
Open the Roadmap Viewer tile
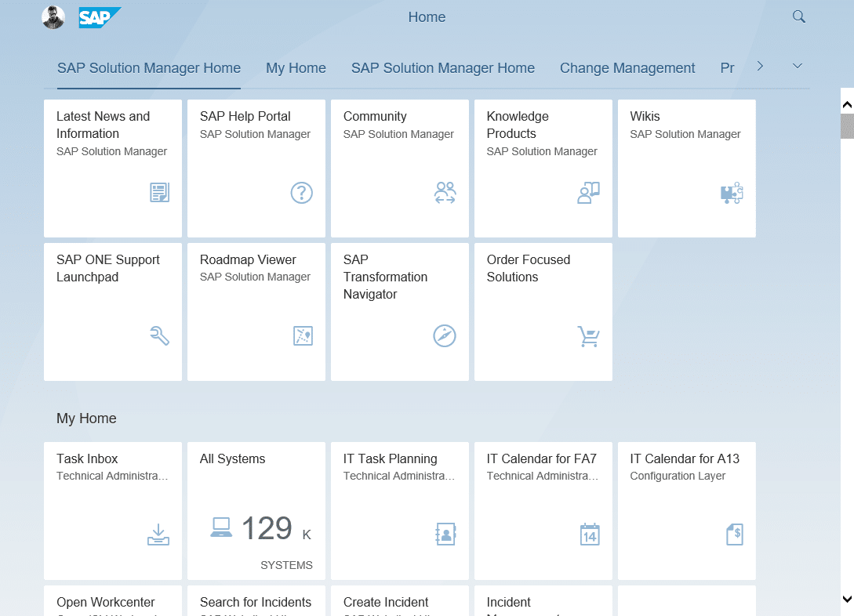point(256,312)
